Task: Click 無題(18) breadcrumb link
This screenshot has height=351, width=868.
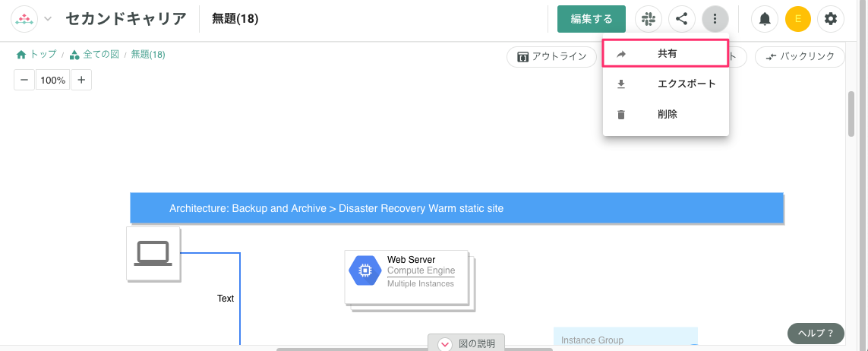Action: (148, 54)
